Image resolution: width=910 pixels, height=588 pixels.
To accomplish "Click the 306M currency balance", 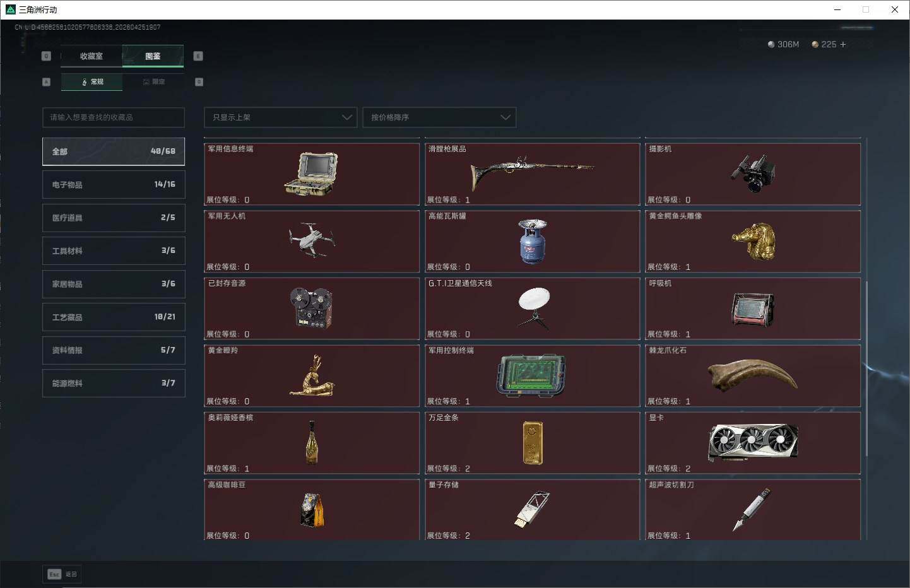I will click(783, 44).
